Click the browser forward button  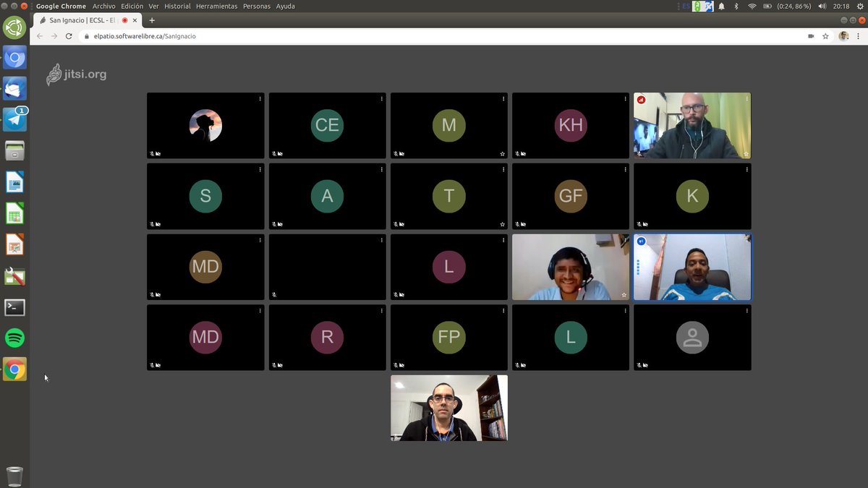54,36
